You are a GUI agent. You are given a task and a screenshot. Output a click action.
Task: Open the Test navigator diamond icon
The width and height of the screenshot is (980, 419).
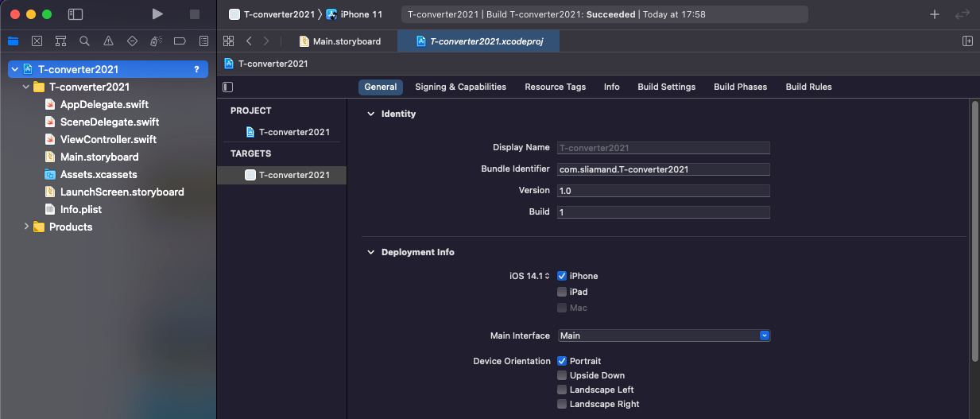[x=132, y=41]
